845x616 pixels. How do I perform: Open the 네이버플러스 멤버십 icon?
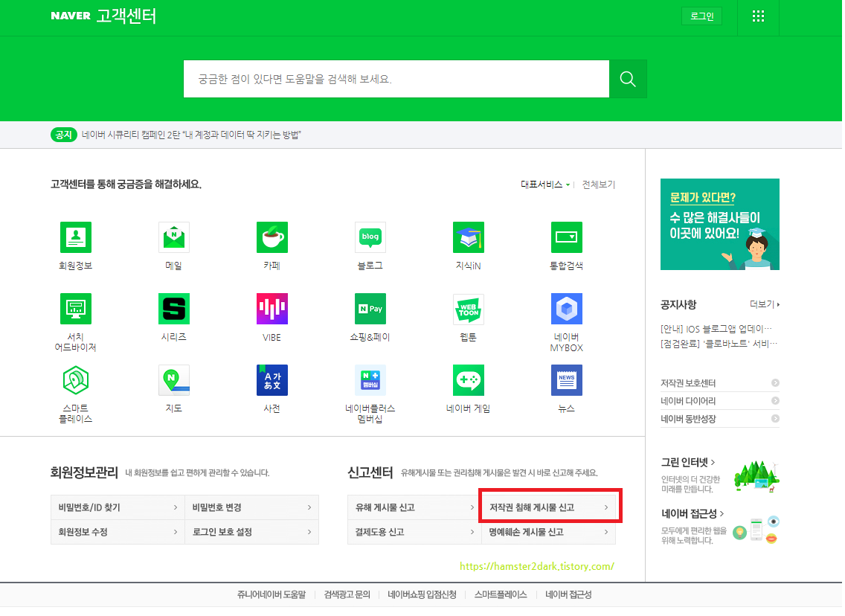click(370, 381)
